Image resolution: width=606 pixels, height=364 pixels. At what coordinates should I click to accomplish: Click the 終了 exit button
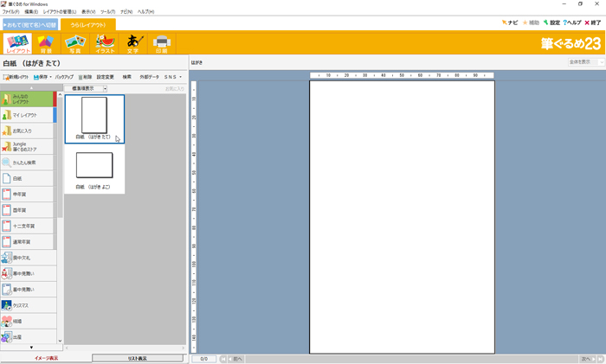pyautogui.click(x=592, y=22)
